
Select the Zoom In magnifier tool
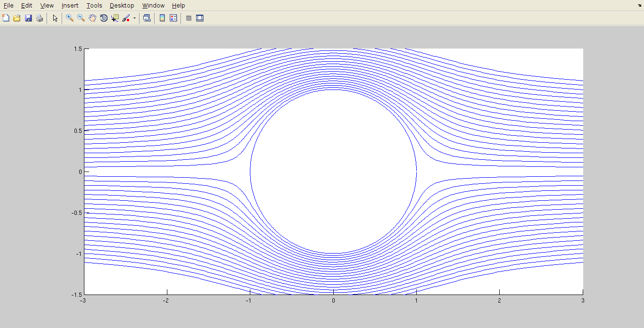tap(70, 18)
